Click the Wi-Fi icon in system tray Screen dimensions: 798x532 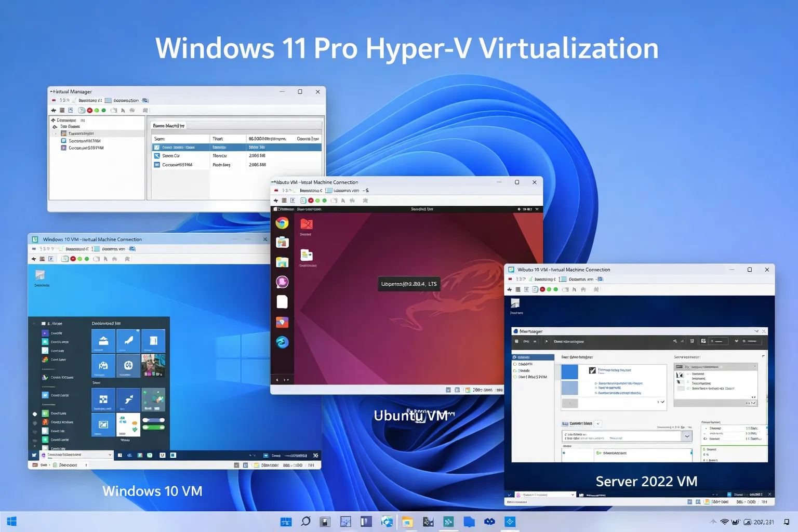[724, 522]
